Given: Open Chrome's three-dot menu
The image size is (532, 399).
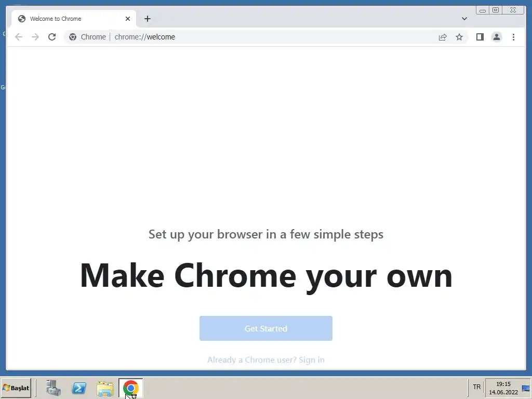Looking at the screenshot, I should pyautogui.click(x=513, y=37).
